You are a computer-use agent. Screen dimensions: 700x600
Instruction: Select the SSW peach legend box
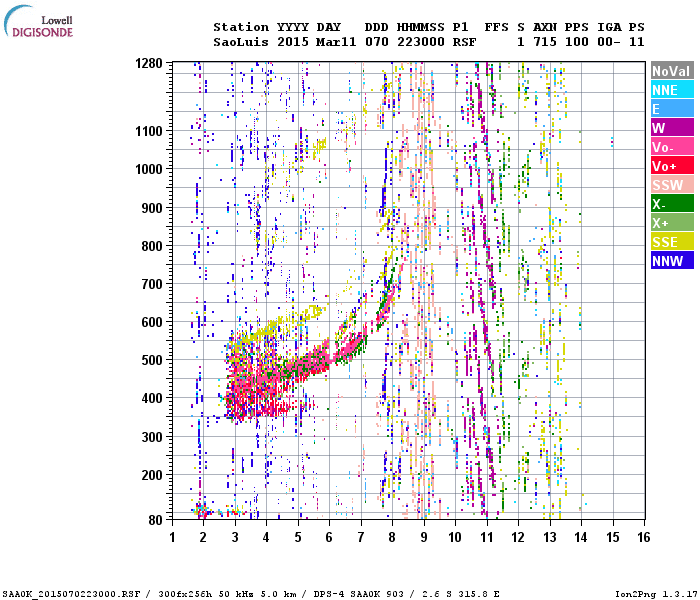(x=672, y=185)
